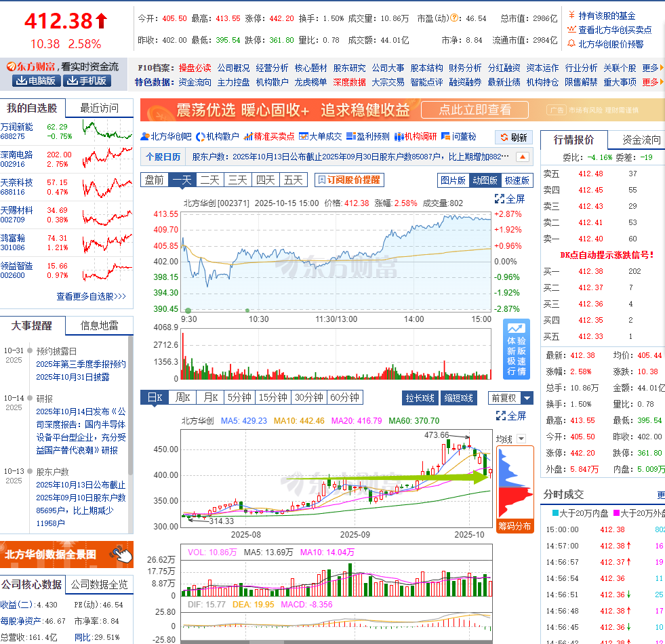This screenshot has width=665, height=644.
Task: Click the 拉长K线 button
Action: [420, 398]
